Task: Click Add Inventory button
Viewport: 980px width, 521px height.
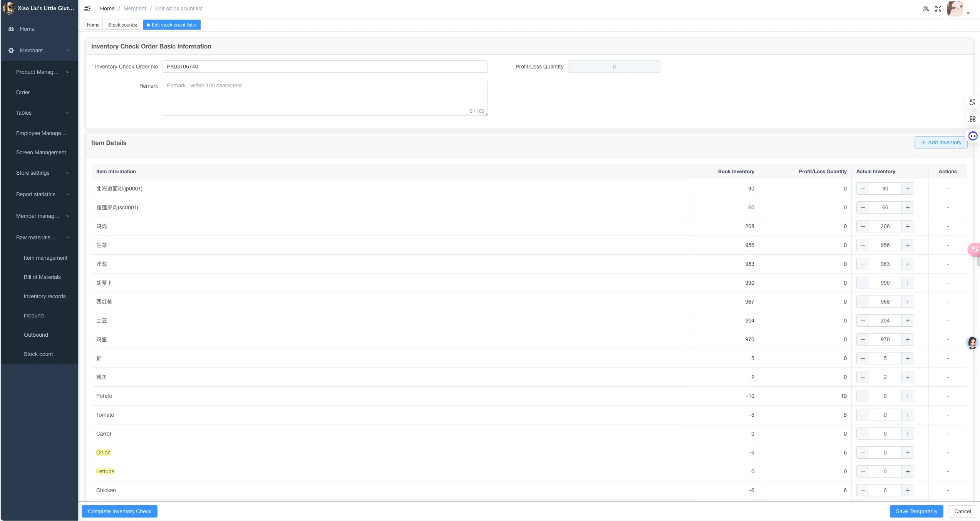Action: point(941,142)
